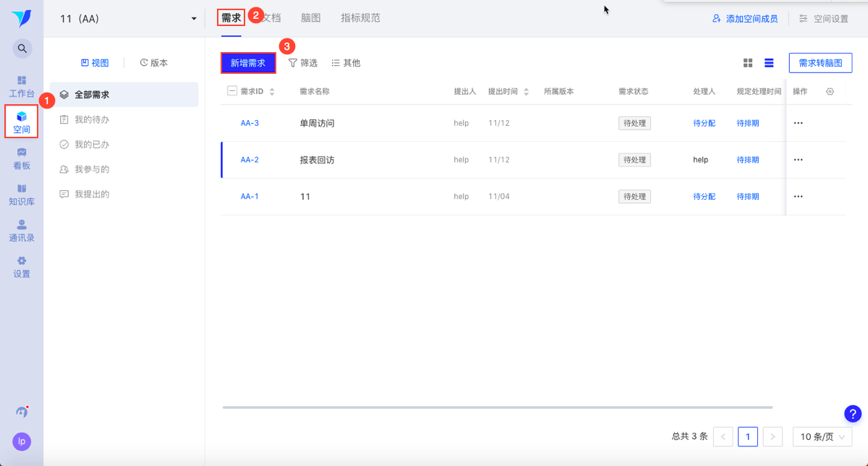Select 我参与的 in the view list
Image resolution: width=868 pixels, height=466 pixels.
click(x=124, y=169)
